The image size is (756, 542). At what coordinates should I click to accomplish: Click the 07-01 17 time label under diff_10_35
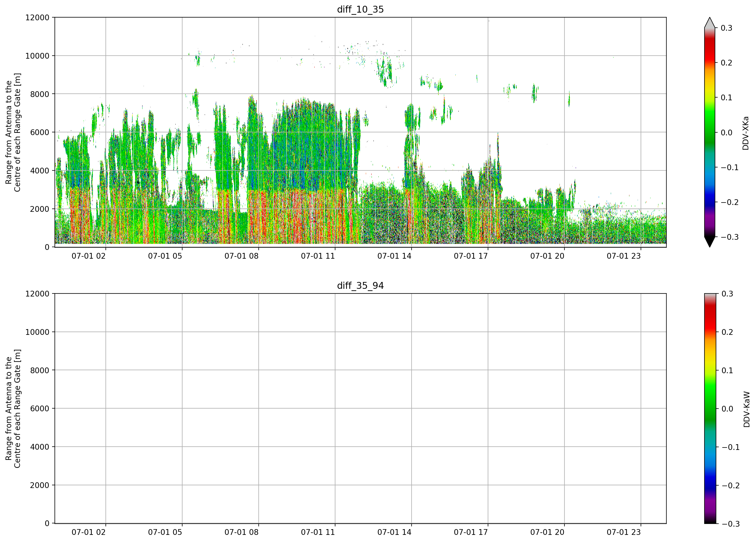pos(471,256)
